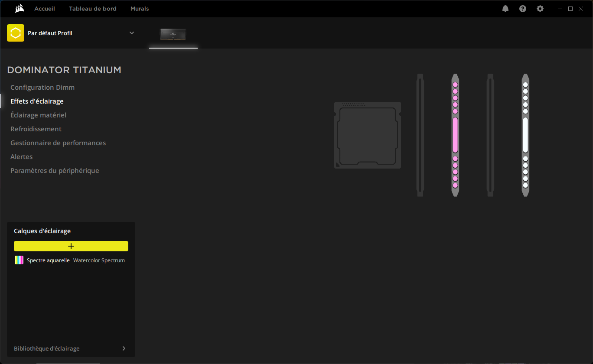Maximize the iCUE window
The image size is (593, 364).
[x=570, y=9]
